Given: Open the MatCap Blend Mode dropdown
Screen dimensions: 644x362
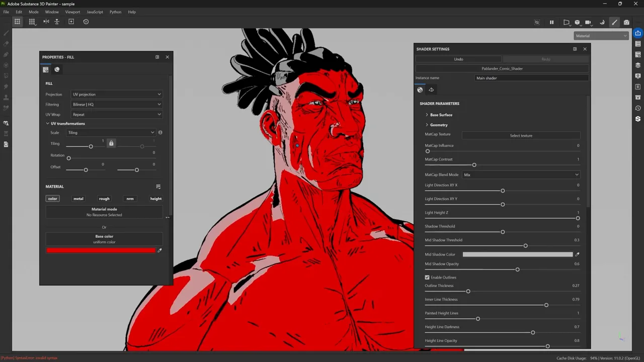Looking at the screenshot, I should (521, 174).
